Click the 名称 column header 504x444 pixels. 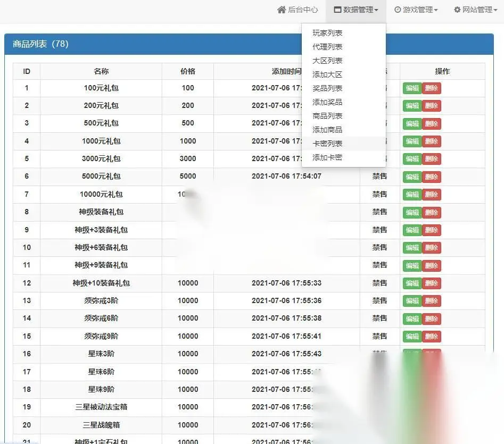[x=101, y=71]
